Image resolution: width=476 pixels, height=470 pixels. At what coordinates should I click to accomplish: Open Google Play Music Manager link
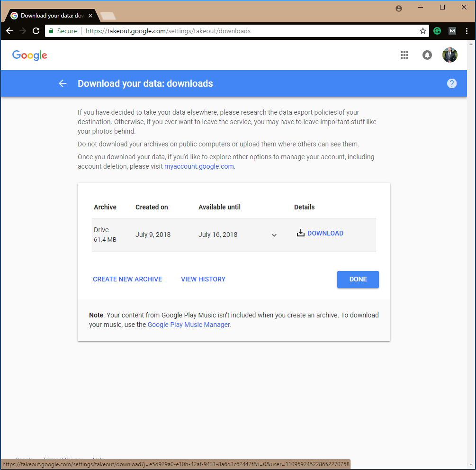tap(189, 325)
